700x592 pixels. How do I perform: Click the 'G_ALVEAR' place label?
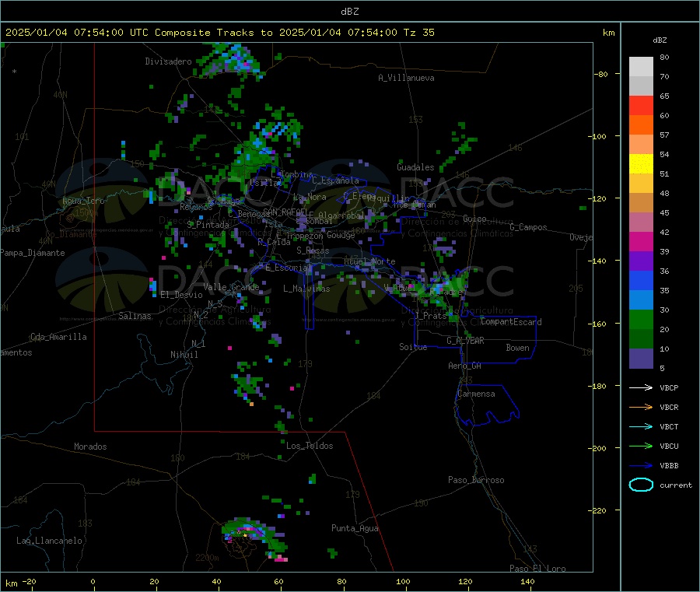pos(465,341)
